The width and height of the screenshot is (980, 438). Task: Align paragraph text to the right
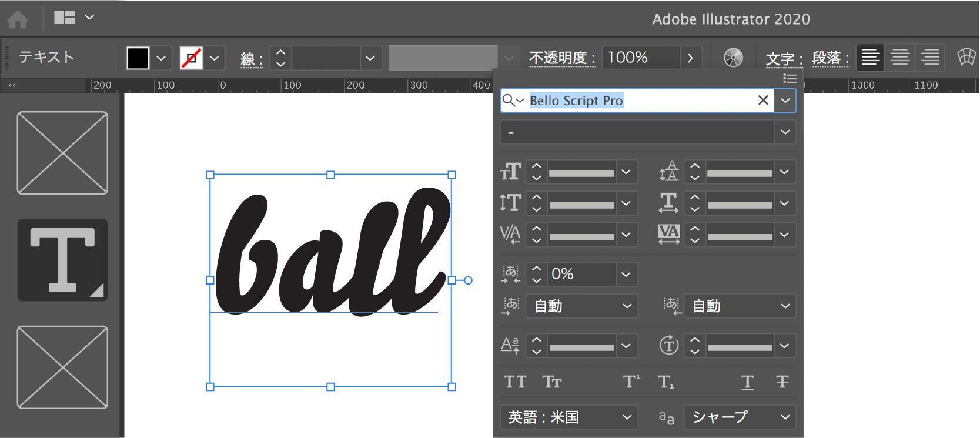click(x=930, y=58)
